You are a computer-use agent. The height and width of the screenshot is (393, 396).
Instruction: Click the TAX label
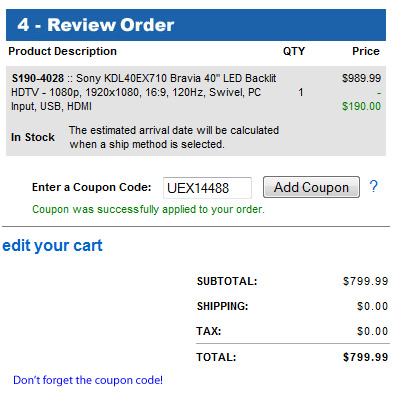209,331
